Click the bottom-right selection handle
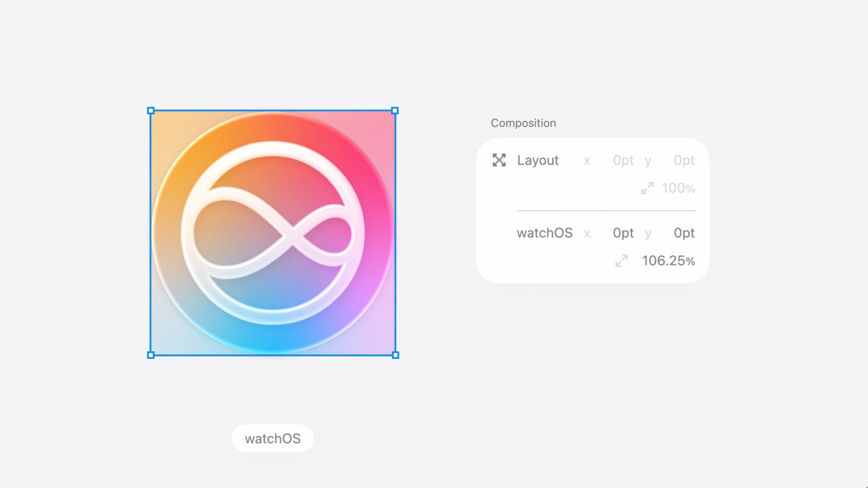This screenshot has width=868, height=488. pos(396,355)
